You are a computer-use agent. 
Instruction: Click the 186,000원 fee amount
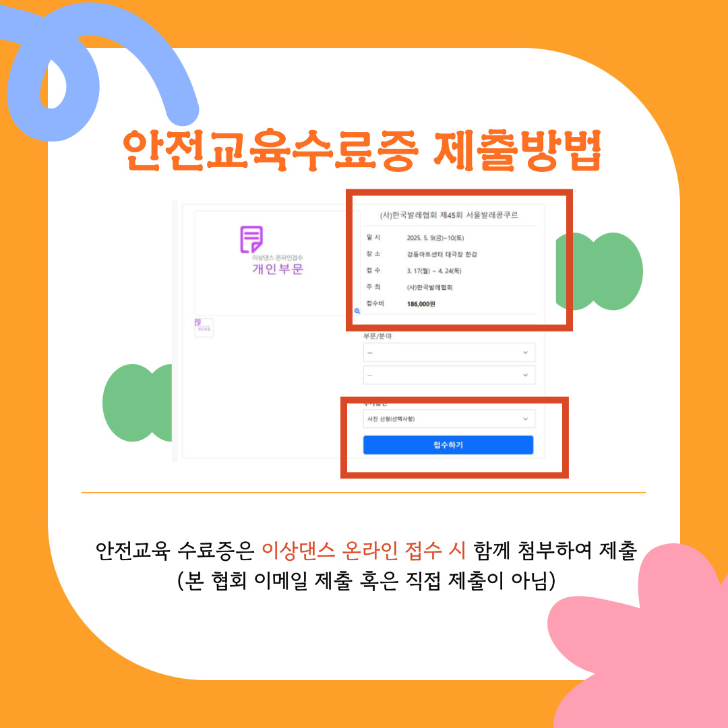click(x=421, y=303)
